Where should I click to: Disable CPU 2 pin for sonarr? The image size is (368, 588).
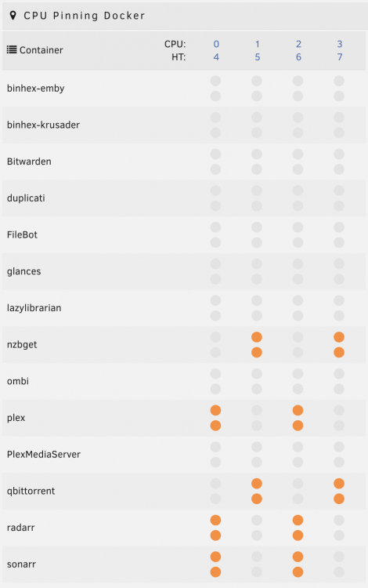(x=298, y=557)
